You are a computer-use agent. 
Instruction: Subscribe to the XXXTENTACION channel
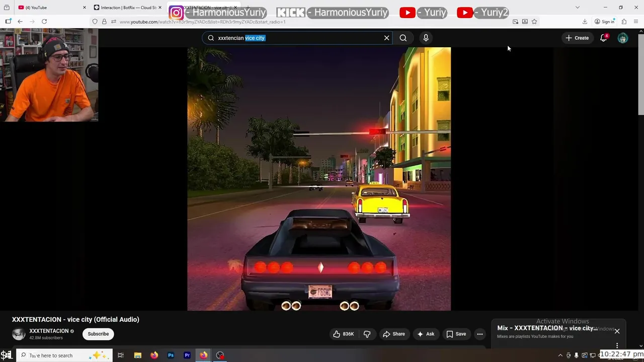[x=98, y=334]
